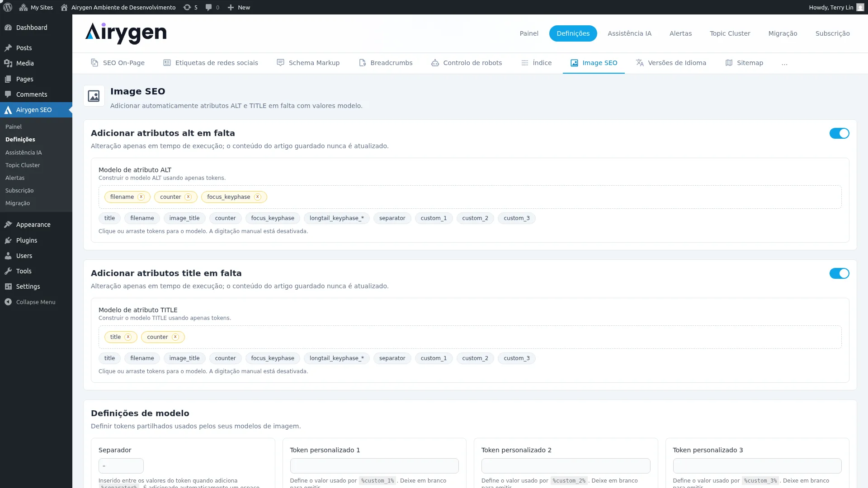This screenshot has height=488, width=868.
Task: Add longtail_keyphase_* token to ALT template
Action: pyautogui.click(x=336, y=218)
